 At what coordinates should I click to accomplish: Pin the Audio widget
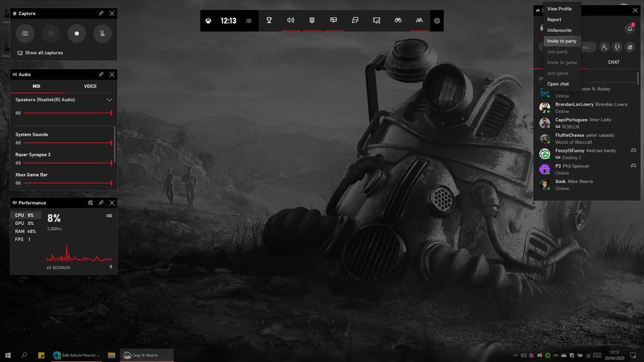[101, 74]
